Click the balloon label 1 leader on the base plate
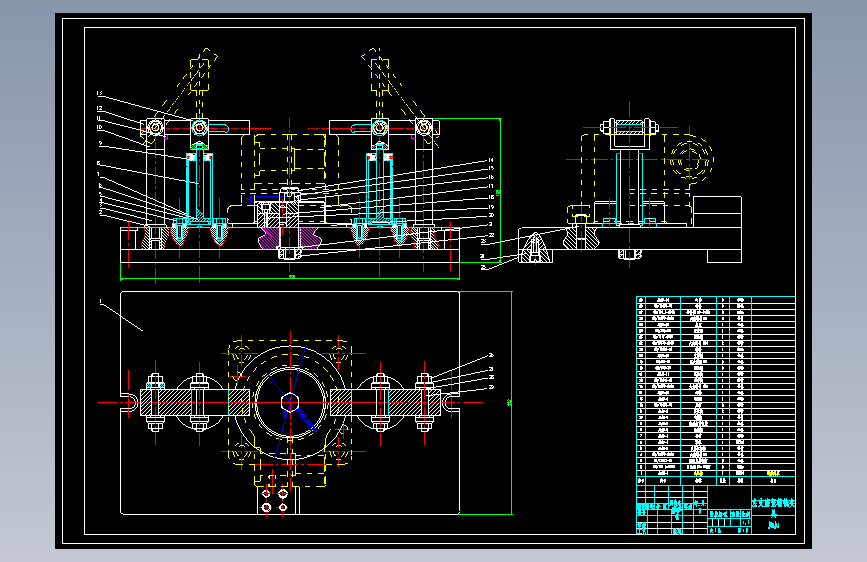Screen dimensions: 867x562 click(x=121, y=316)
